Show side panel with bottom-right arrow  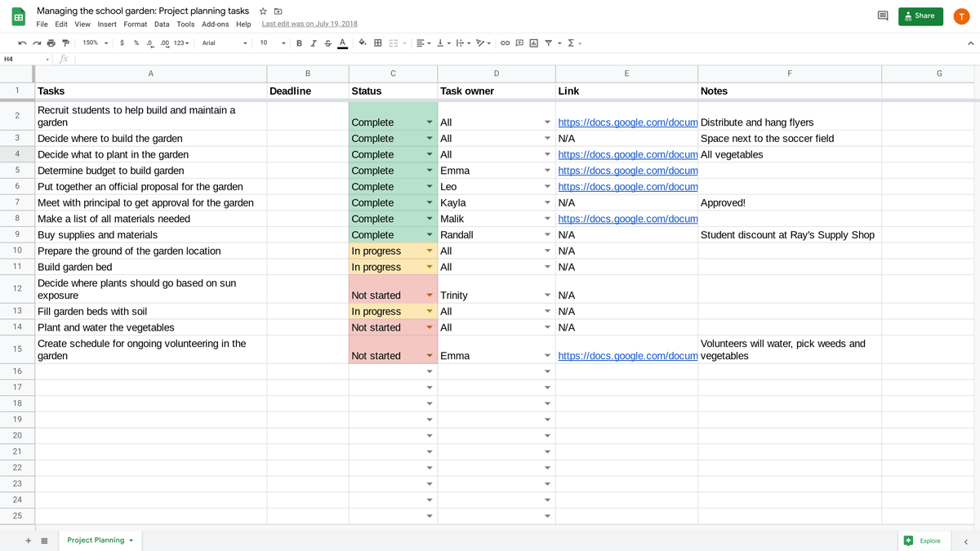[965, 541]
